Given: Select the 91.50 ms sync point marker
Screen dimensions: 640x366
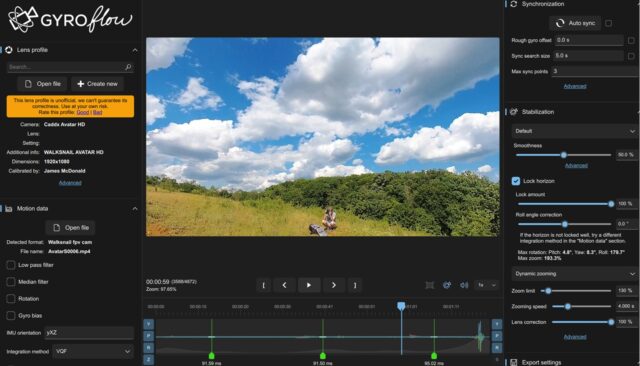Looking at the screenshot, I should [323, 356].
